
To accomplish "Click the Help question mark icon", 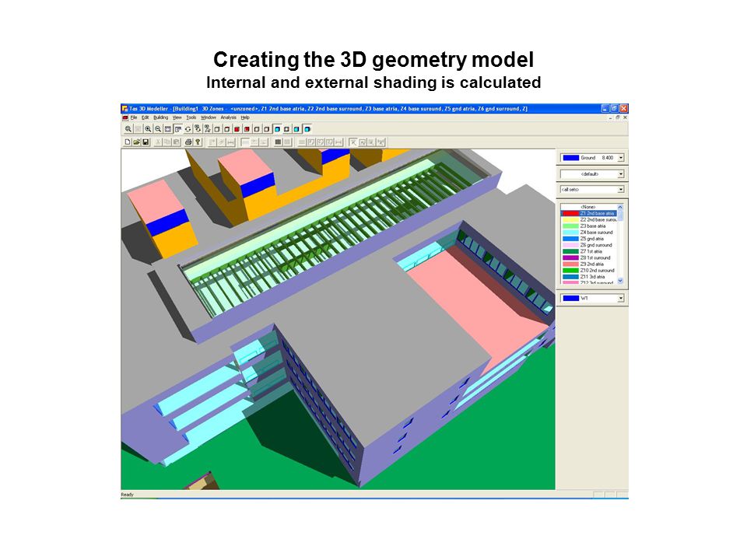I will (198, 142).
